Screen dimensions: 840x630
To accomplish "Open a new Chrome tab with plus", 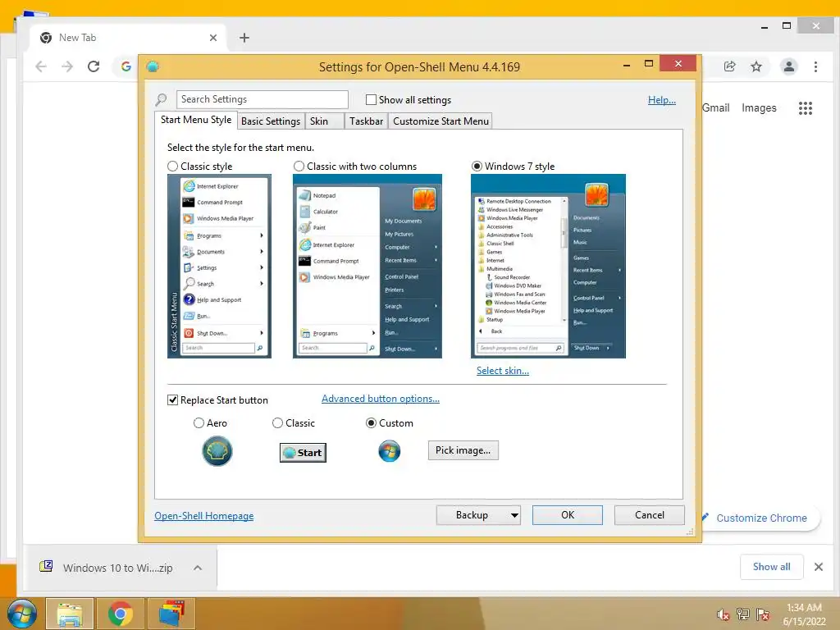I will pos(244,38).
